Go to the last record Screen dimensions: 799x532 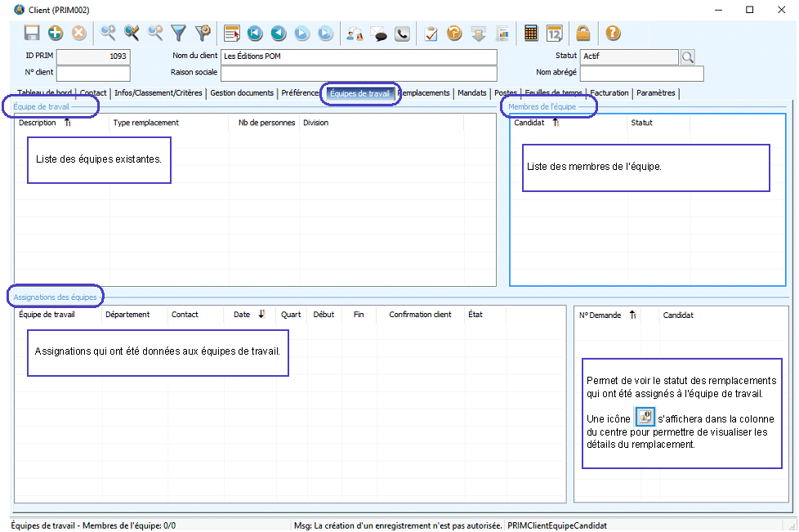pos(325,34)
